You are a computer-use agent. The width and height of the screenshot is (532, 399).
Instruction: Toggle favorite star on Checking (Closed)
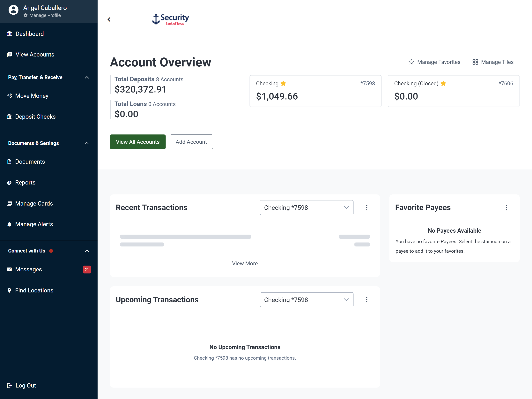tap(443, 84)
